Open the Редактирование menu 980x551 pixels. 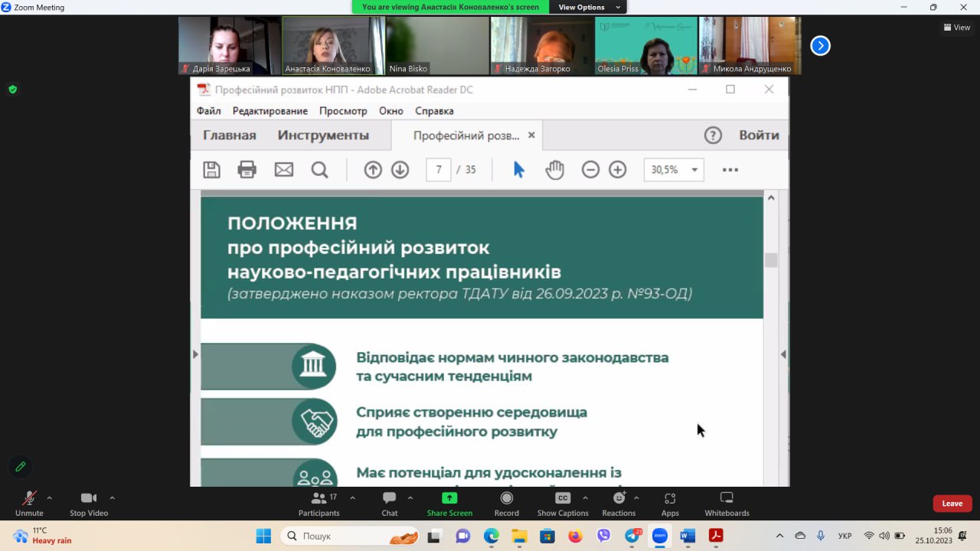pos(270,111)
